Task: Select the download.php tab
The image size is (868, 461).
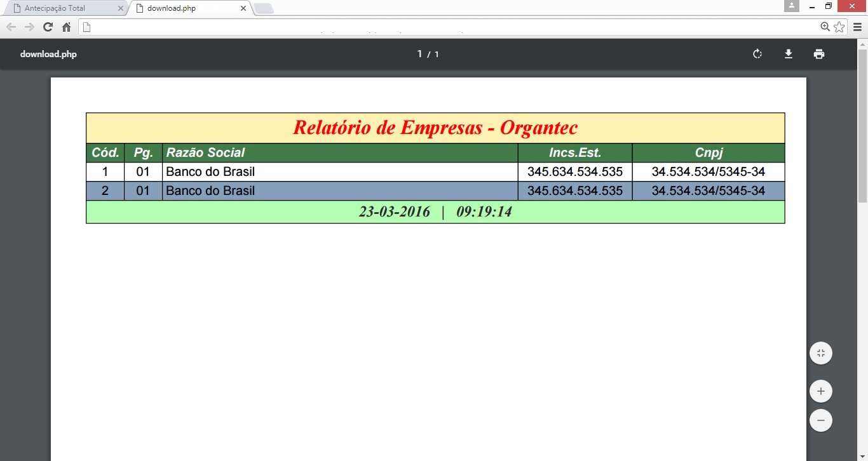Action: (x=184, y=8)
